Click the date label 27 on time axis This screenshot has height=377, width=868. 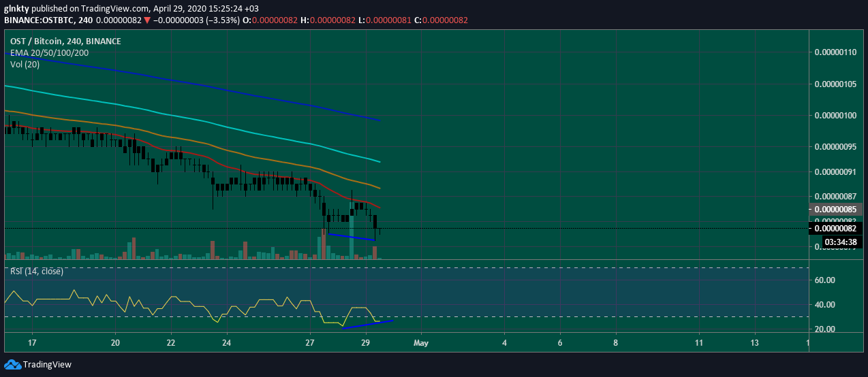(310, 342)
